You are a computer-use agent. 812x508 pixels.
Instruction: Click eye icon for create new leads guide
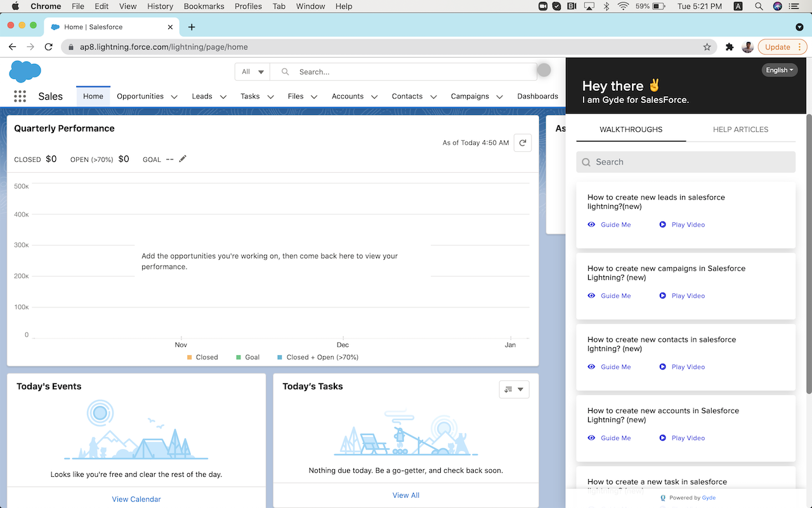pos(591,224)
